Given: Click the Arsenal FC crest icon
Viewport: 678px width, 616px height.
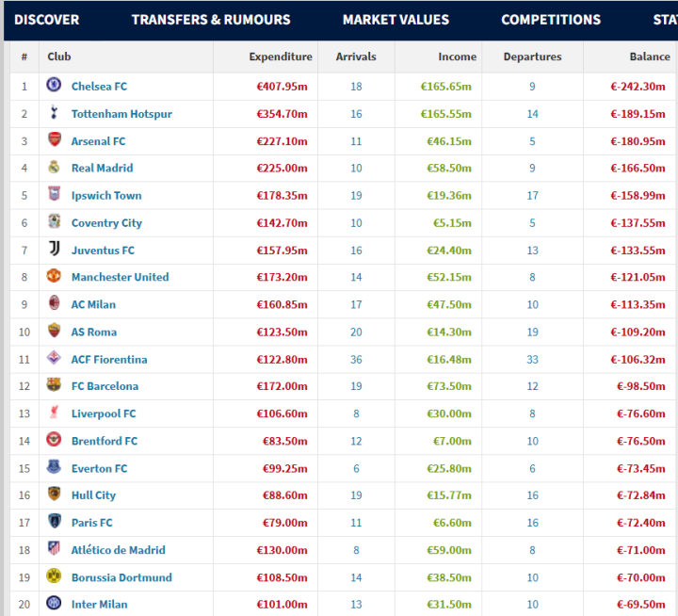Looking at the screenshot, I should click(54, 139).
